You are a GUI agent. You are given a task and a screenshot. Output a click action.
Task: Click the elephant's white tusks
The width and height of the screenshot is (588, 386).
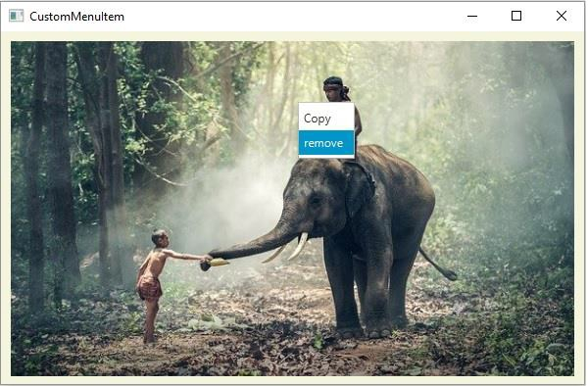[x=291, y=249]
